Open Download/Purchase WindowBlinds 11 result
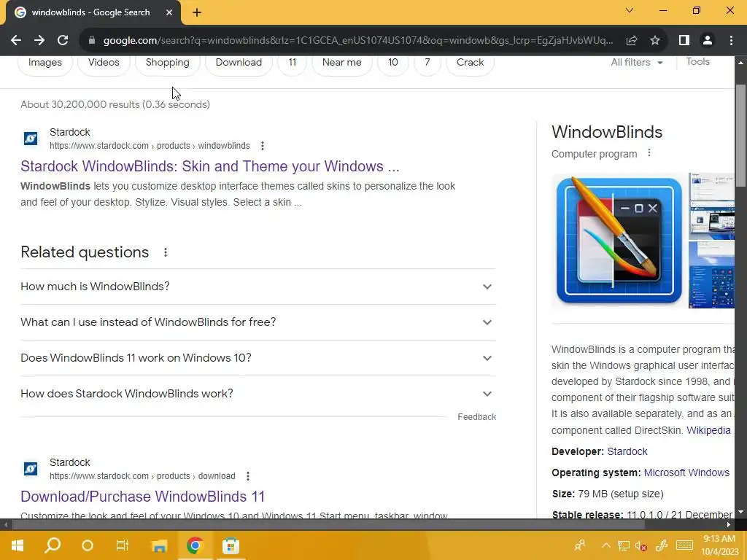The height and width of the screenshot is (560, 747). click(x=142, y=497)
